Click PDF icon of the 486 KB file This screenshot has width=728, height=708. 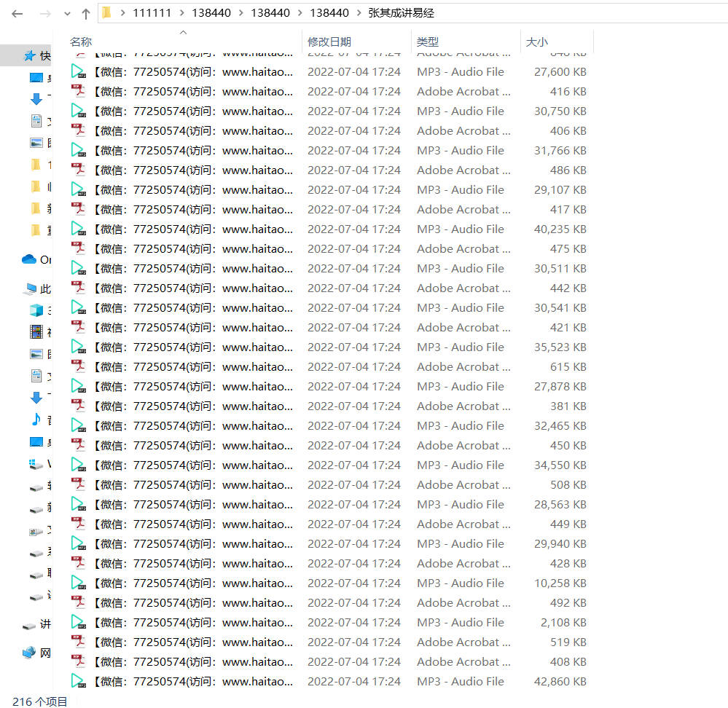78,170
